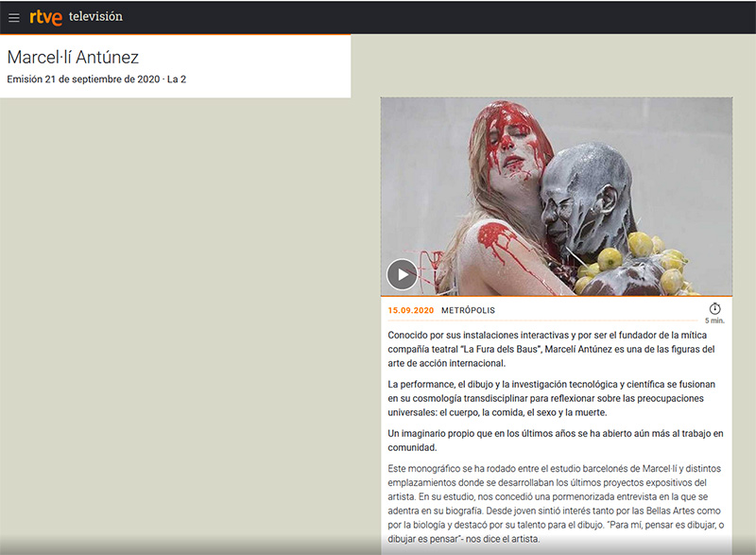Click the stopwatch duration icon
This screenshot has width=756, height=555.
click(x=714, y=308)
